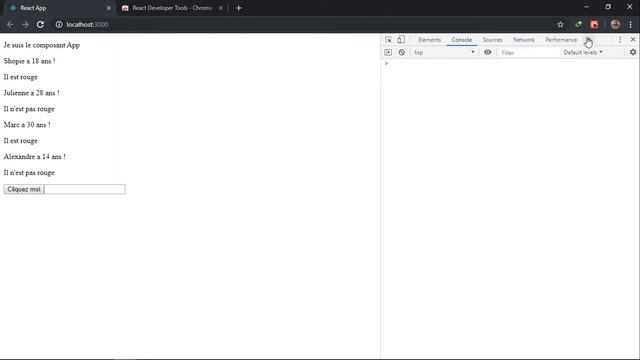Focus the text input beside Cliquez moi
This screenshot has width=640, height=360.
(x=84, y=189)
